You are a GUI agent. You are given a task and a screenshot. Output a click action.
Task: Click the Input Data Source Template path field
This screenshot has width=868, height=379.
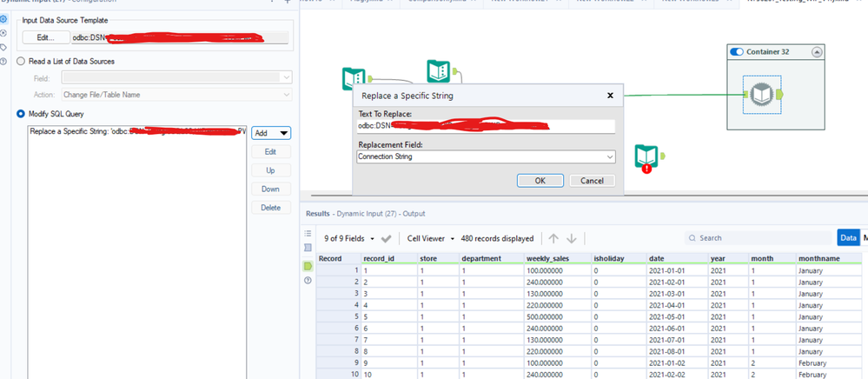(x=180, y=37)
